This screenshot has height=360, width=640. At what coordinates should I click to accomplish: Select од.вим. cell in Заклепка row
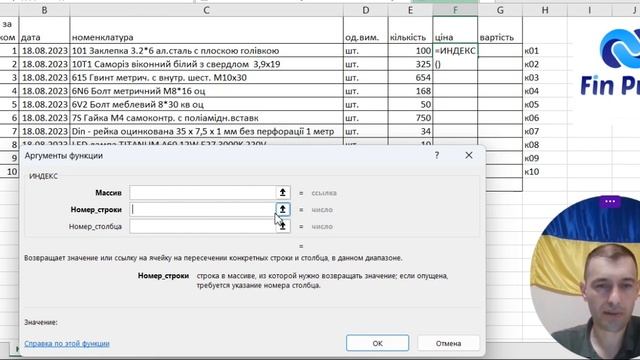click(x=365, y=51)
